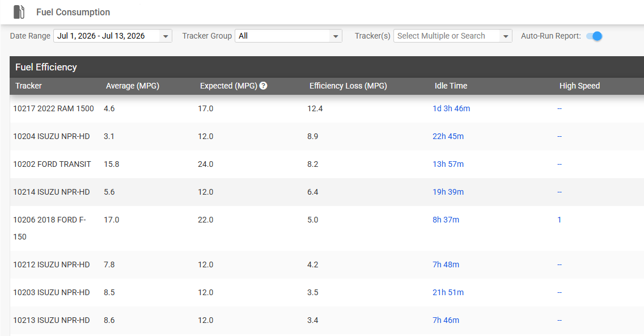Open idle time link 13h 57m
The width and height of the screenshot is (644, 336).
448,164
